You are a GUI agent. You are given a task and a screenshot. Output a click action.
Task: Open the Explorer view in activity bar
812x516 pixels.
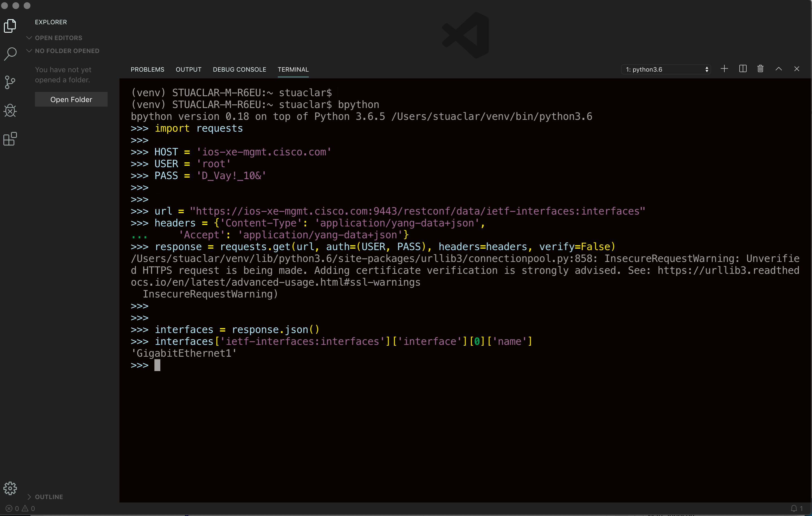(x=10, y=26)
